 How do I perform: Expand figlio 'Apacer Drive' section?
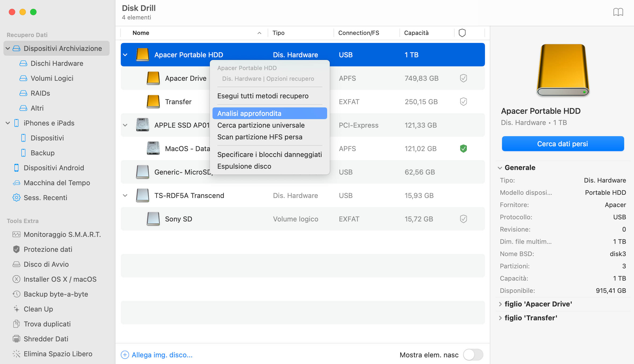tap(500, 304)
